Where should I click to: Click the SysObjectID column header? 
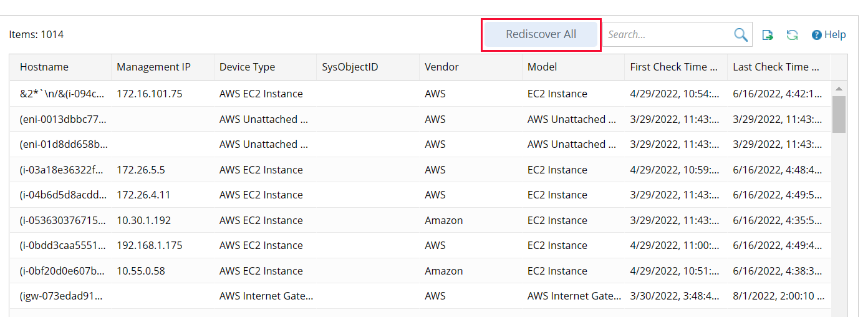(350, 67)
